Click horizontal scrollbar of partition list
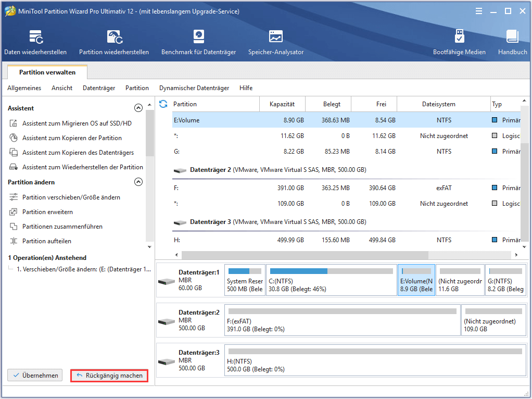Screen dimensions: 532x399 click(x=305, y=255)
